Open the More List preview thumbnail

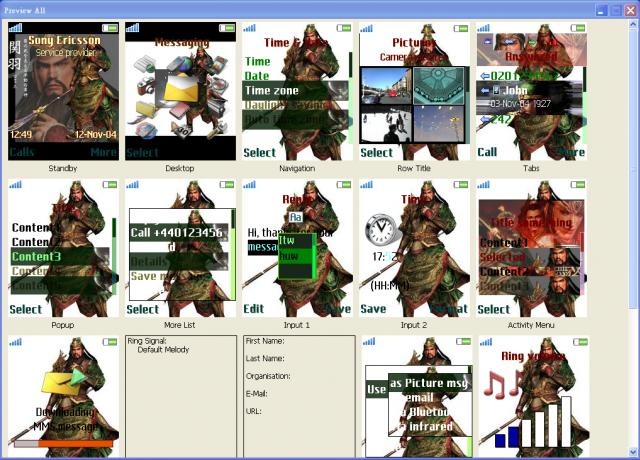[x=180, y=248]
